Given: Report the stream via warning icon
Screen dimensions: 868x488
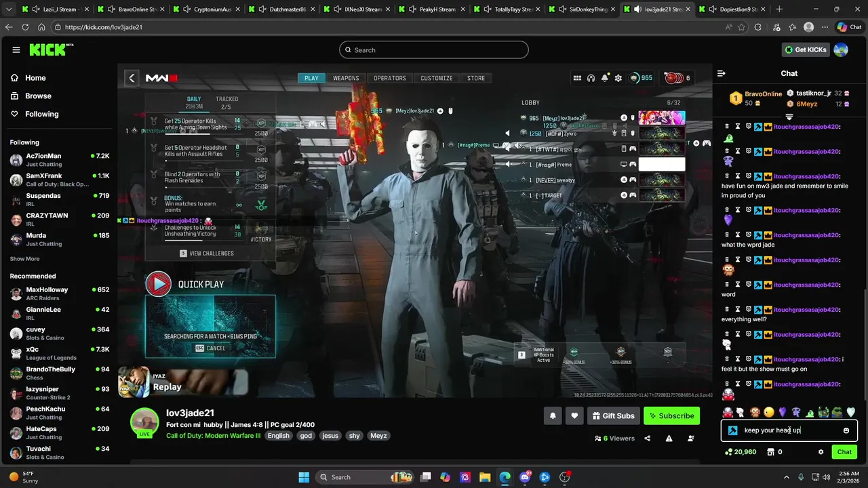Looking at the screenshot, I should 669,439.
